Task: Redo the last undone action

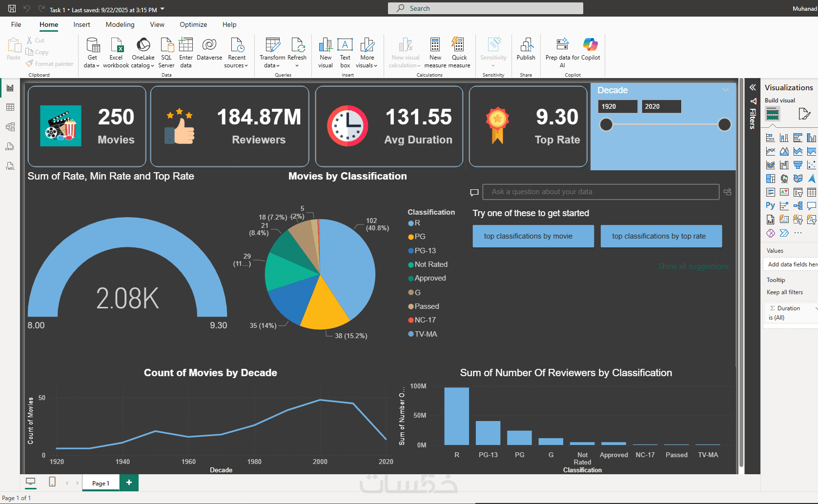Action: 41,8
